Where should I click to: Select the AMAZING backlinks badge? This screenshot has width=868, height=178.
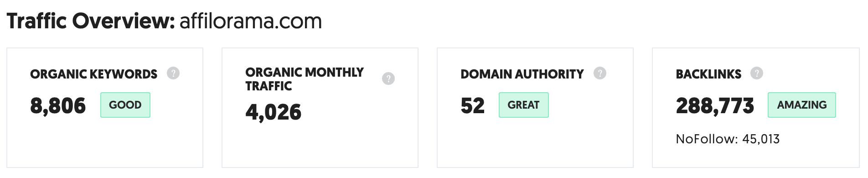[802, 105]
